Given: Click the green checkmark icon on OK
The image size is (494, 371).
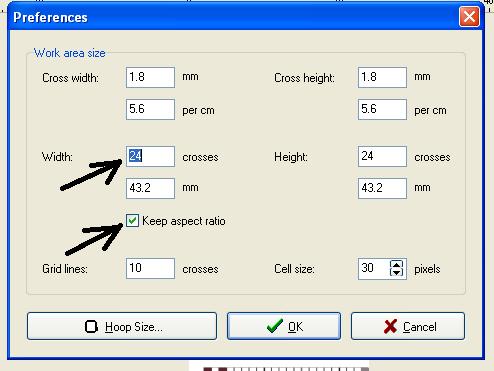Looking at the screenshot, I should (x=275, y=326).
